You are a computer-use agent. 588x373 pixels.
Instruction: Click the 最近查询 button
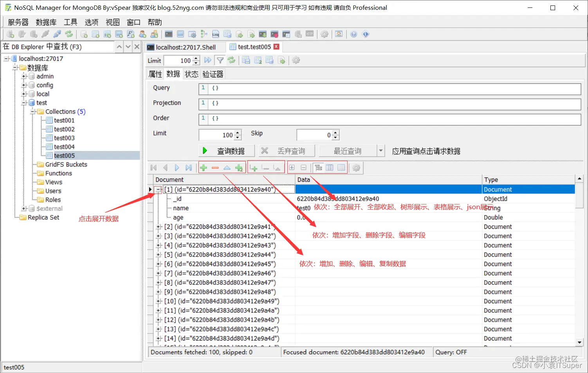[x=348, y=151]
